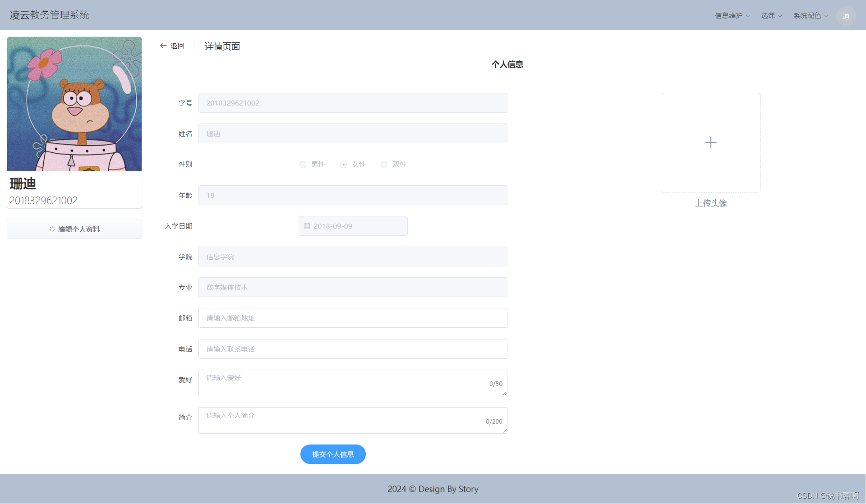This screenshot has height=504, width=866.
Task: Focus the 简介 introduction textarea
Action: click(x=353, y=421)
